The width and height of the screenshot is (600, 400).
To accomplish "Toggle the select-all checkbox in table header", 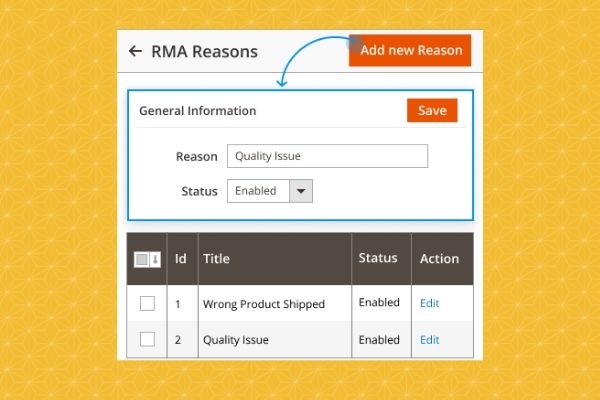I will click(x=141, y=259).
